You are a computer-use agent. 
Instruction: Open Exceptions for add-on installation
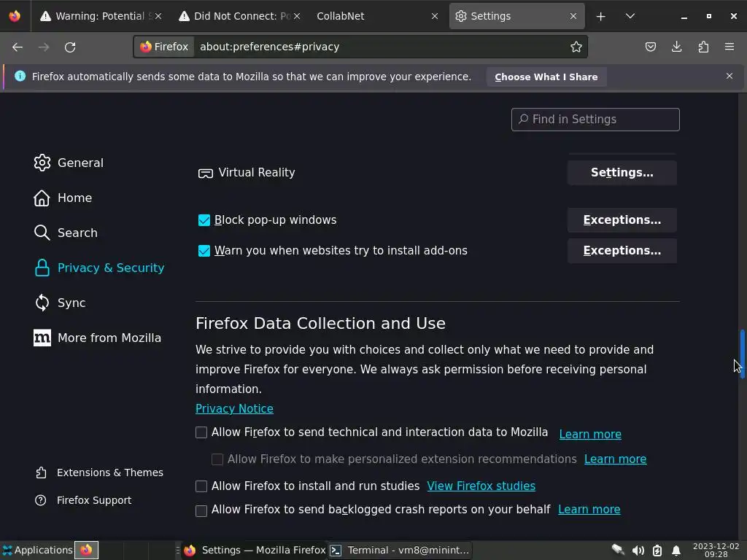point(622,251)
